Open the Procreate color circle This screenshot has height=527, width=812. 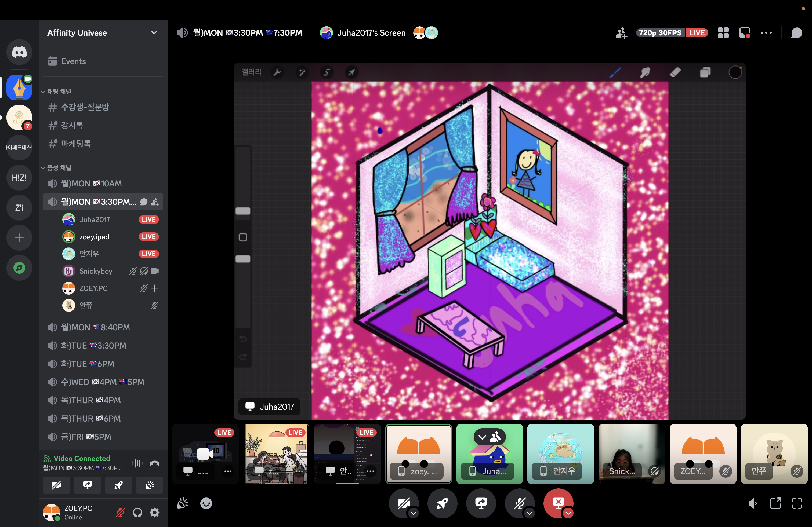735,72
